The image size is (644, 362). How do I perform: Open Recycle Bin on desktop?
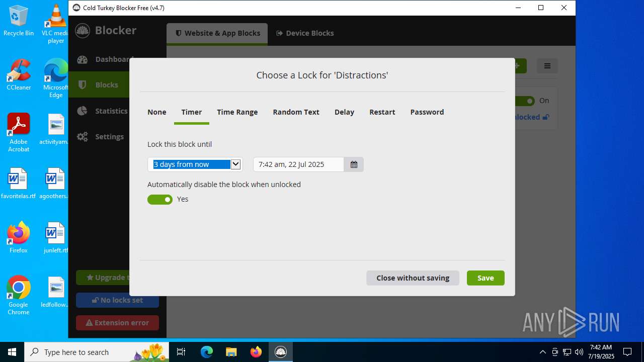pos(19,21)
